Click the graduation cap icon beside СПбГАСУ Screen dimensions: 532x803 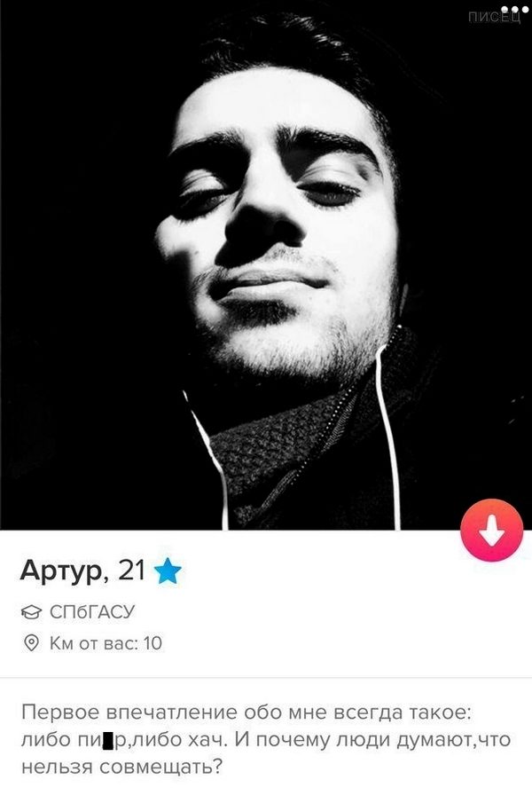32,612
